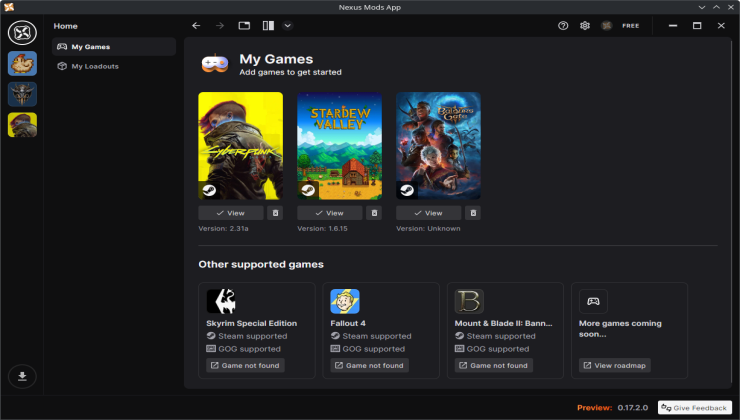This screenshot has width=740, height=420.
Task: Remove Stardew Valley with the trash icon
Action: tap(375, 213)
